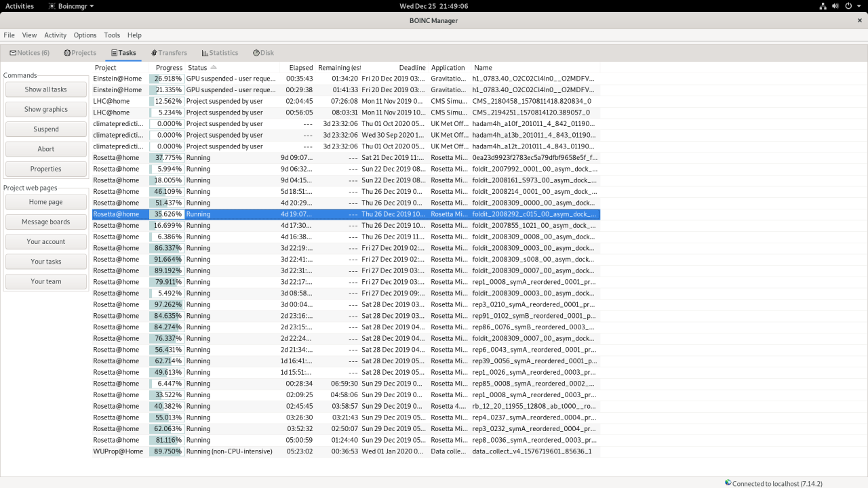Select the task rb_12_20_11955_12808_ab_t000
This screenshot has height=488, width=868.
[x=346, y=406]
